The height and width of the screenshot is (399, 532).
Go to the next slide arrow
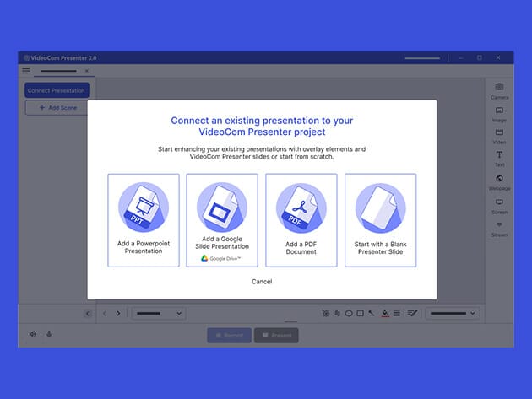(118, 313)
